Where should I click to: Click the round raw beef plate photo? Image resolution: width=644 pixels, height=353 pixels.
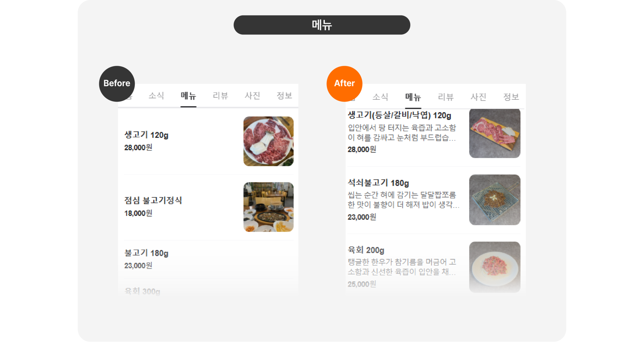point(268,141)
